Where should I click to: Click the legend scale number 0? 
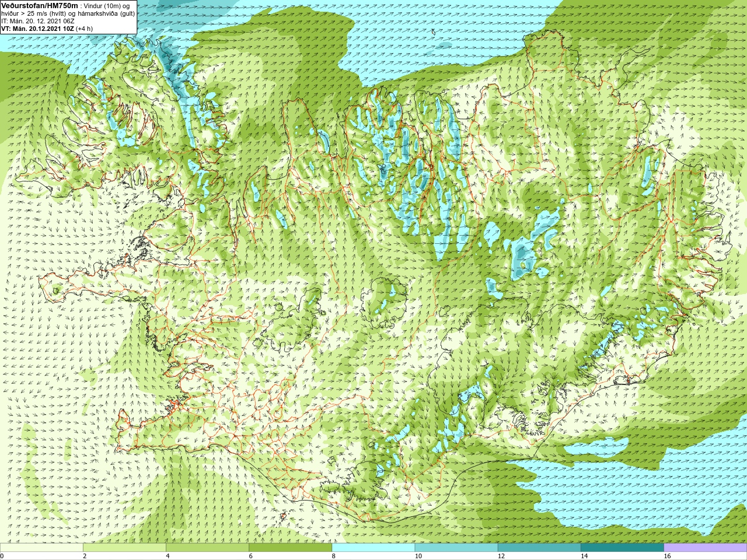click(x=2, y=556)
